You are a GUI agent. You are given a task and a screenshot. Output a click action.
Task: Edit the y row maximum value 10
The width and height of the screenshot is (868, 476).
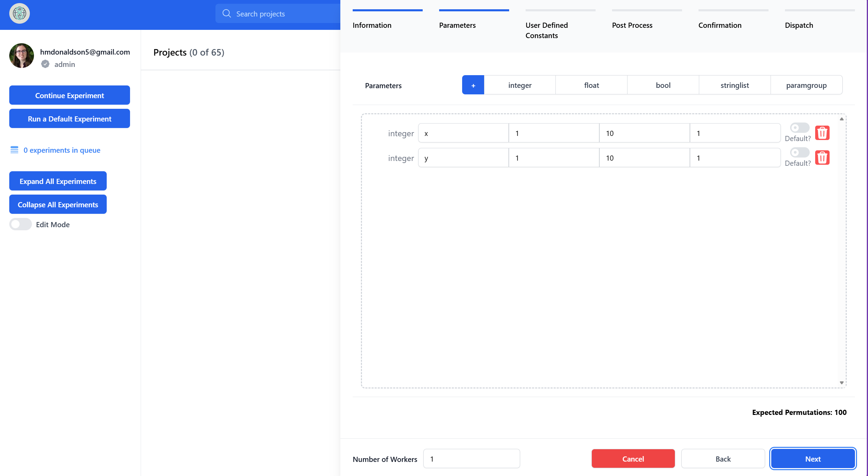pyautogui.click(x=644, y=158)
